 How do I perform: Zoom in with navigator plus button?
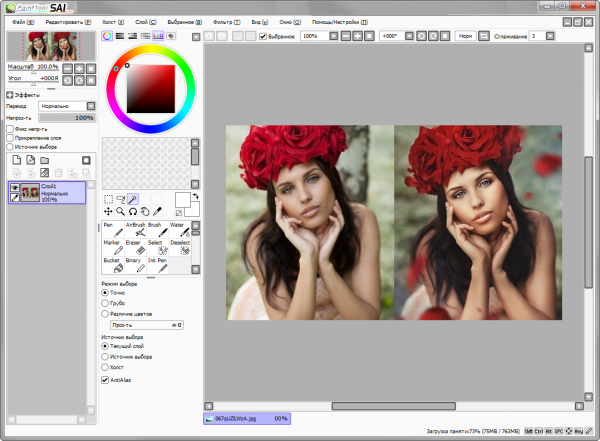[79, 69]
